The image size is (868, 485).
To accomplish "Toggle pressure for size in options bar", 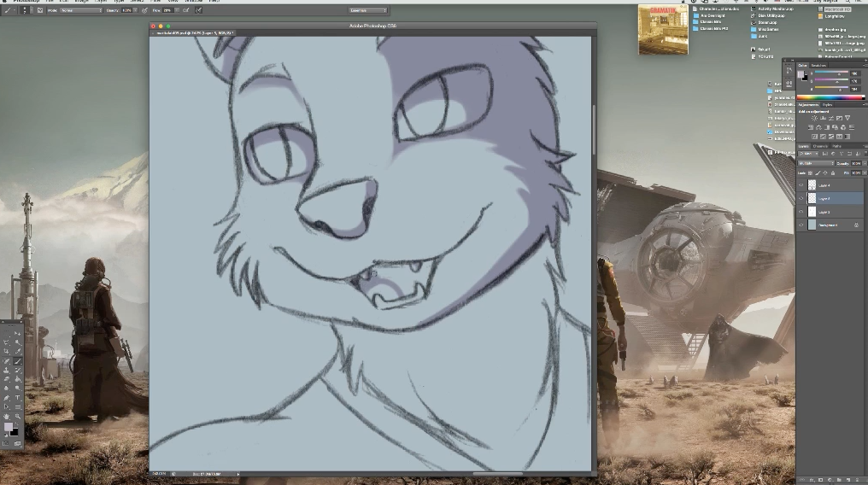I will coord(198,10).
